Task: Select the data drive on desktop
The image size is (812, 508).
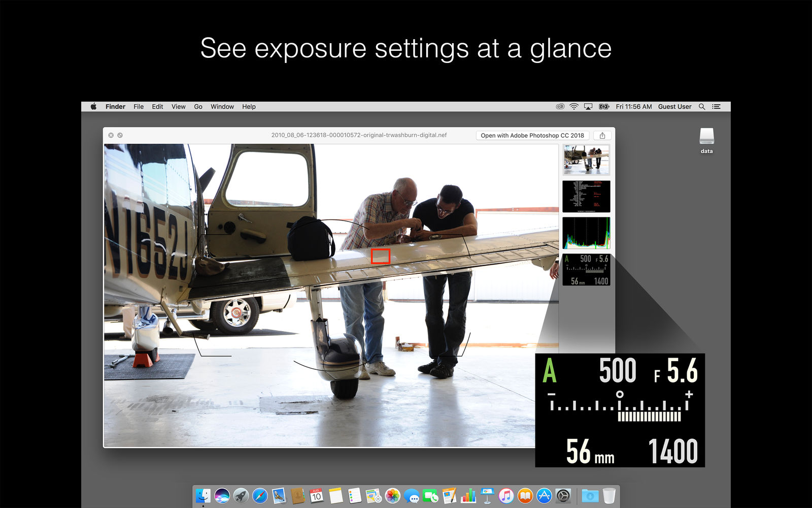Action: pyautogui.click(x=706, y=140)
